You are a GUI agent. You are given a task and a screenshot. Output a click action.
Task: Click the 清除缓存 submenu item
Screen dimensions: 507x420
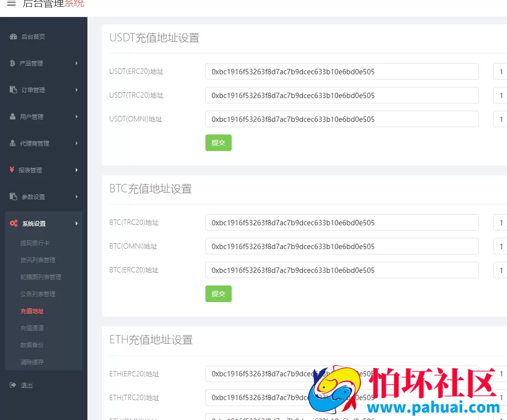(x=32, y=362)
